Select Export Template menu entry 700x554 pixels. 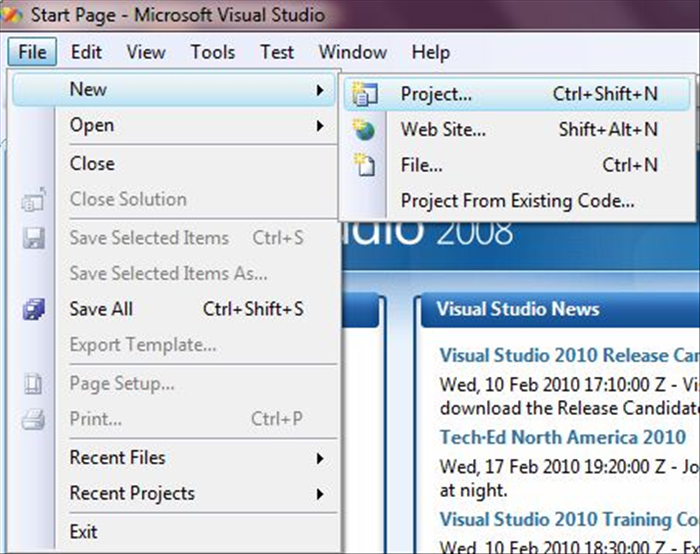(174, 345)
